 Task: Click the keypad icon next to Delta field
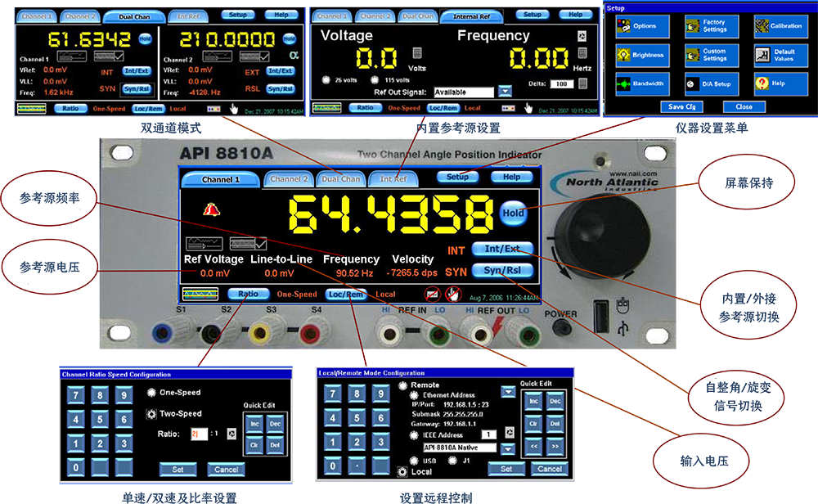583,83
